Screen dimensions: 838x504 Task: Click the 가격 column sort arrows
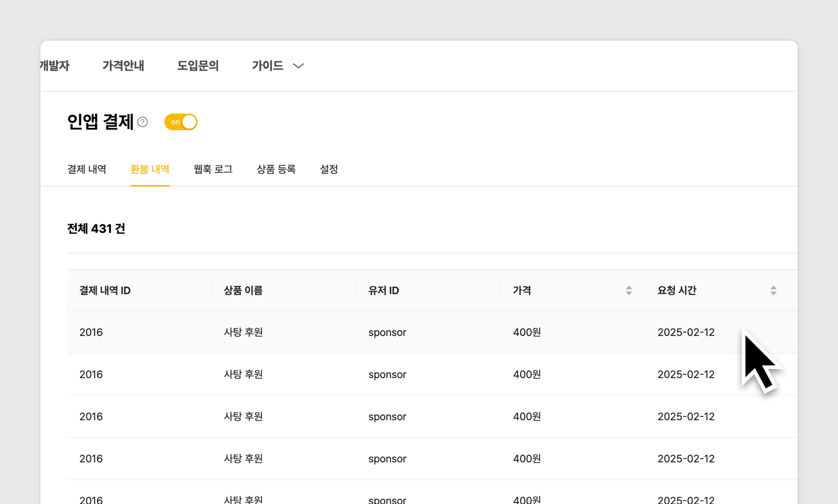[629, 290]
